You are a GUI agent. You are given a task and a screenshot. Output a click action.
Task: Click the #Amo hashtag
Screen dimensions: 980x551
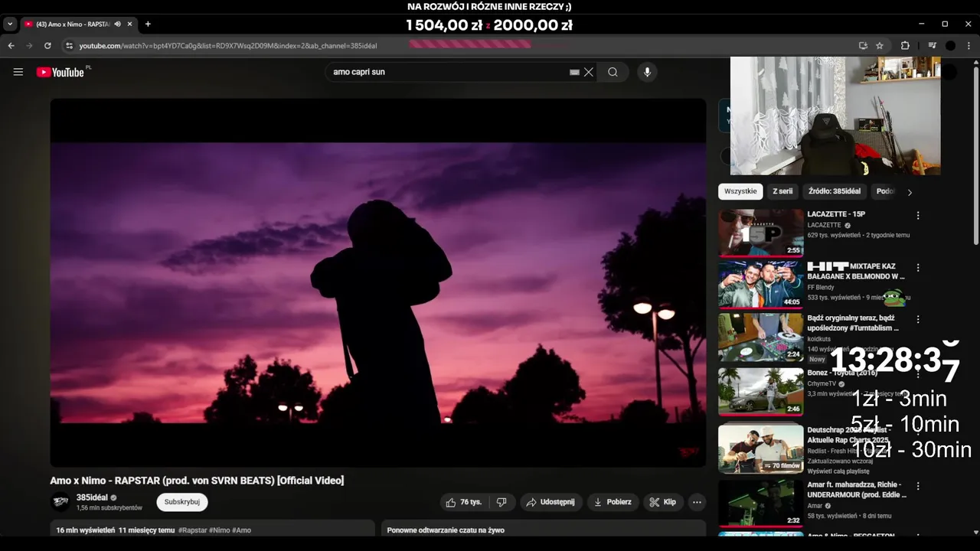pos(241,530)
